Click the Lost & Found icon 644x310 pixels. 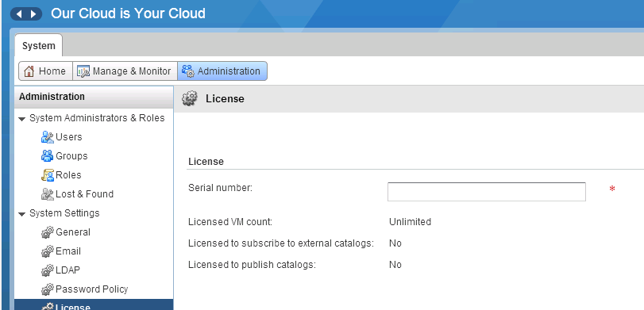coord(48,194)
